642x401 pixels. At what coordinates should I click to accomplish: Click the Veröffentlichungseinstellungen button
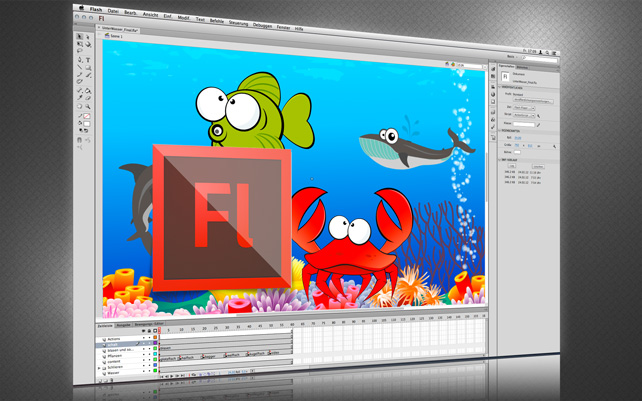tap(533, 101)
